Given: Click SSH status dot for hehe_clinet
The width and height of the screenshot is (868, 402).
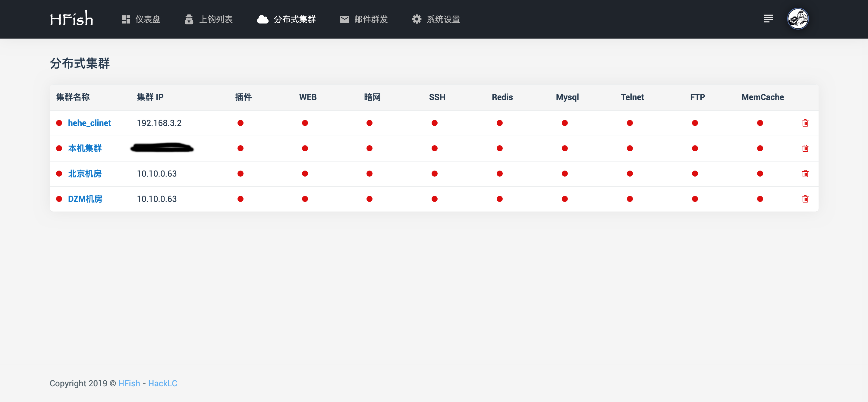Looking at the screenshot, I should (434, 123).
